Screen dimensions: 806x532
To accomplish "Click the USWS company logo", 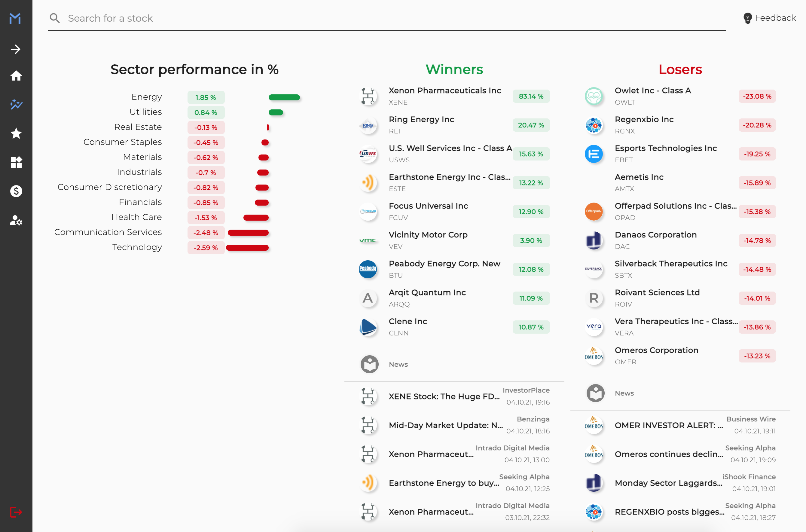I will [x=368, y=154].
